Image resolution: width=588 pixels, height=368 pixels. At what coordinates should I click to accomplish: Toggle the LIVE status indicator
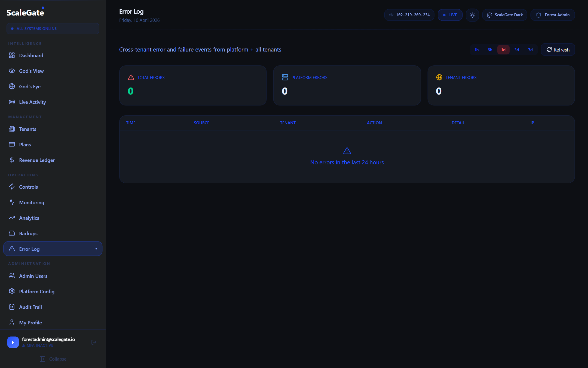point(450,15)
